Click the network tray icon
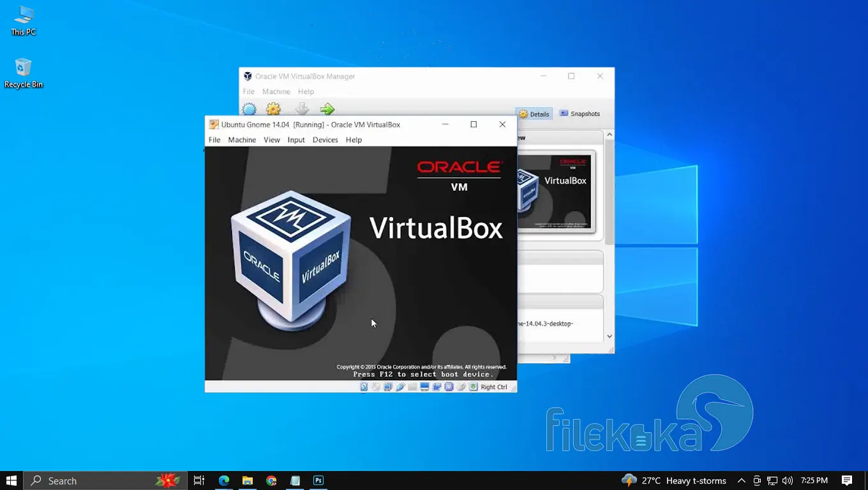 [772, 480]
